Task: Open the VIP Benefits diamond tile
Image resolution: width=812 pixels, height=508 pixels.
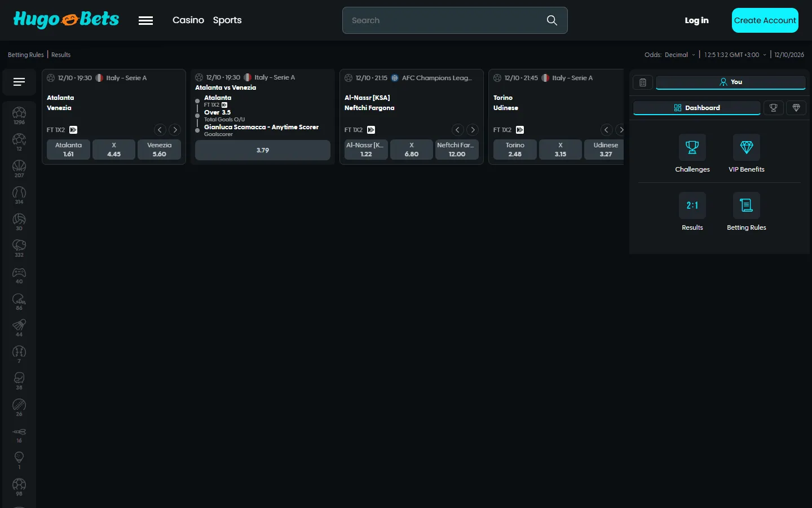Action: [747, 154]
